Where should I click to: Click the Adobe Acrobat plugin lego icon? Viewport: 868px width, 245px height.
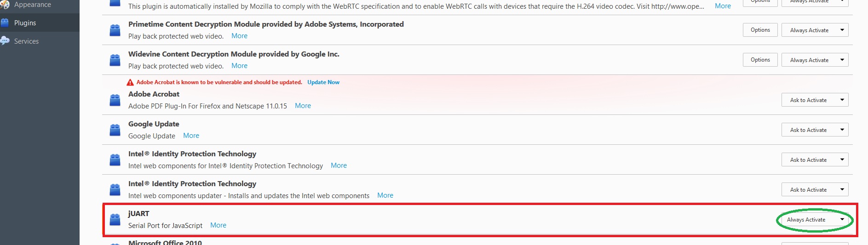115,100
